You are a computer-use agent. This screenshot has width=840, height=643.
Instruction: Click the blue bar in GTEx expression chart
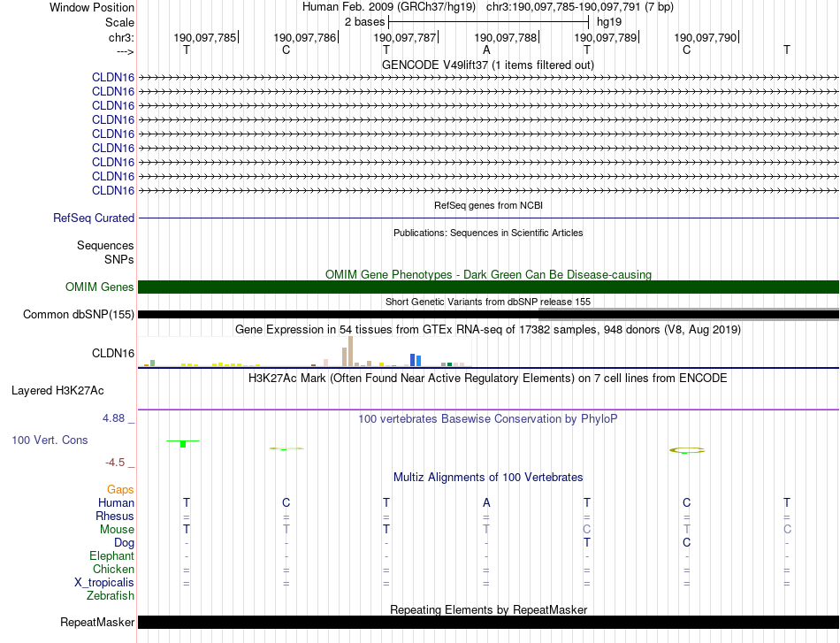click(x=413, y=359)
